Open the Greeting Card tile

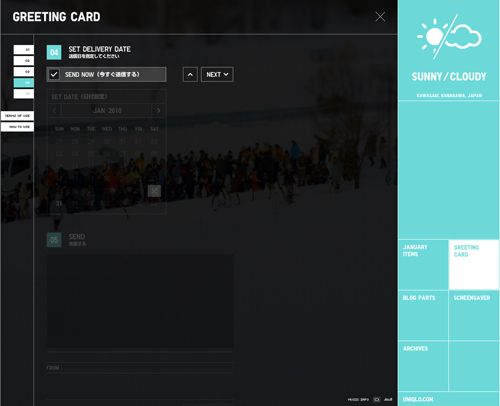tap(474, 265)
